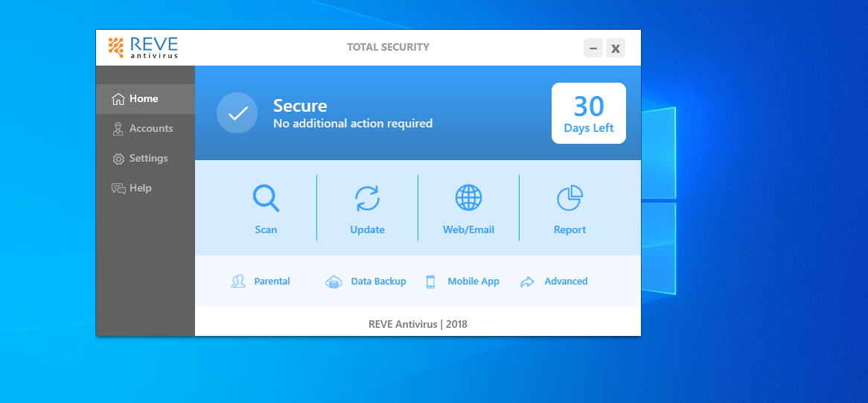Click the Accounts person icon in sidebar
The width and height of the screenshot is (868, 403).
point(118,129)
